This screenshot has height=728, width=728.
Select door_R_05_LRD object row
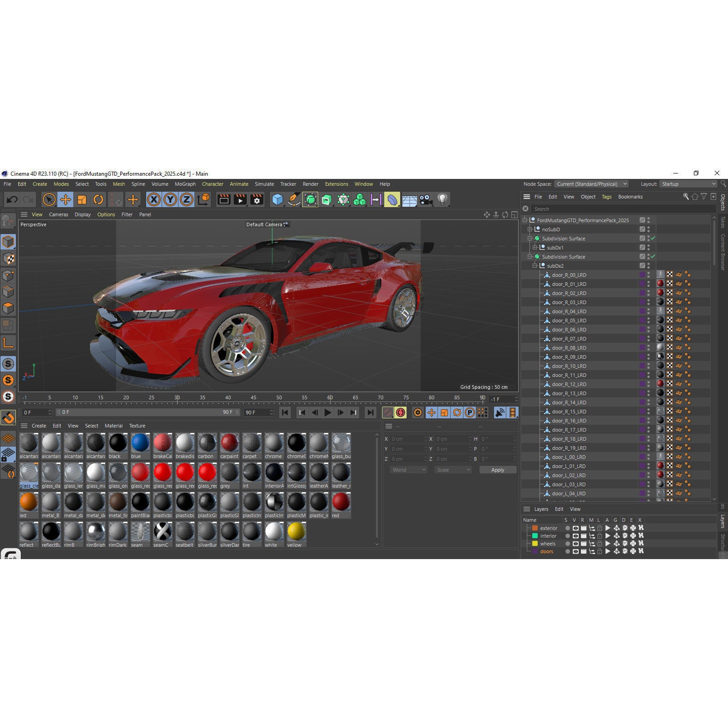coord(616,320)
